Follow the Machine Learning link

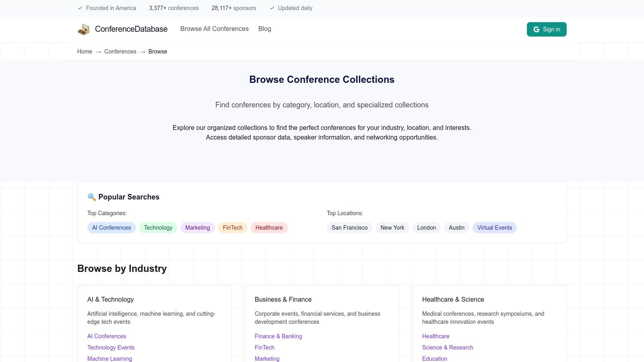click(x=110, y=359)
